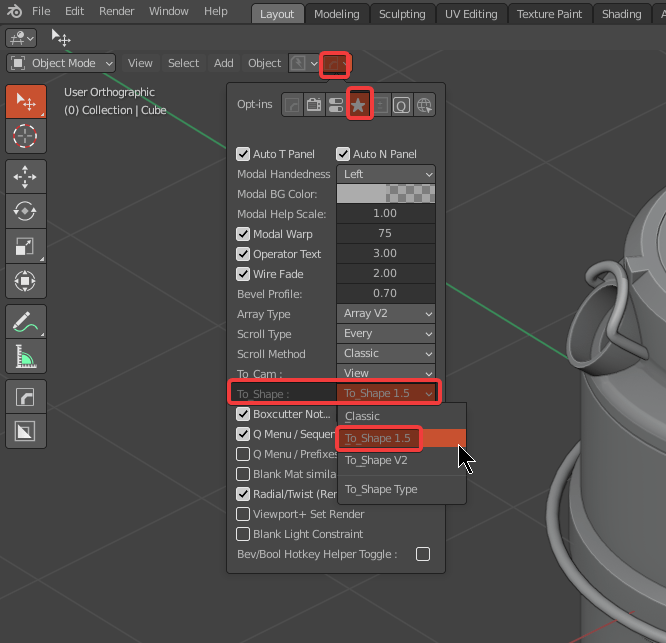Image resolution: width=666 pixels, height=643 pixels.
Task: Uncheck the Wire Fade option
Action: [243, 274]
